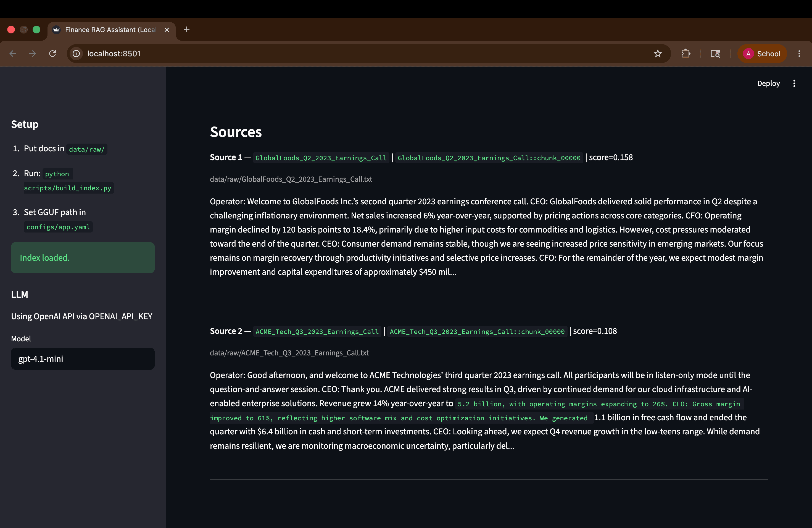Bookmark this page with the star icon

pos(658,54)
